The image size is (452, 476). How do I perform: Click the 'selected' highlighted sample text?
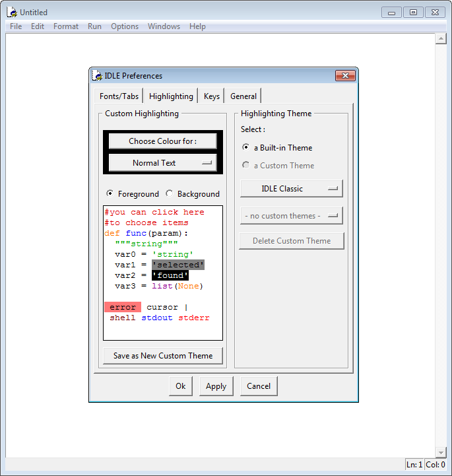tap(178, 265)
